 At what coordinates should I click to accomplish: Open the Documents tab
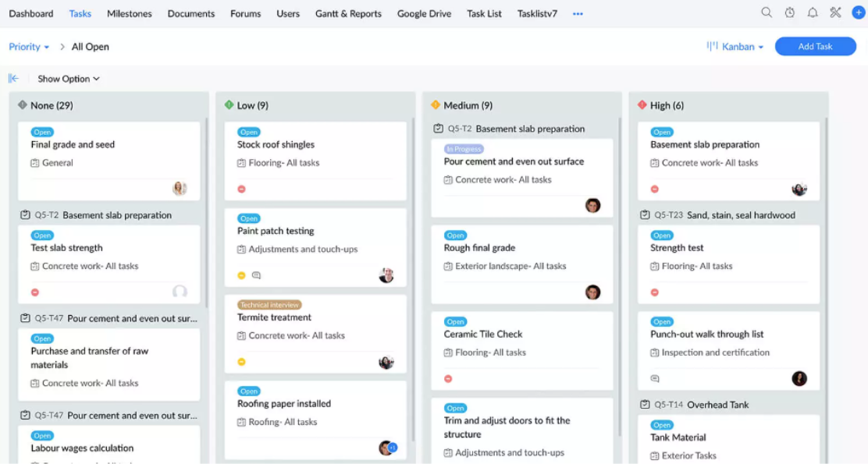(x=191, y=13)
